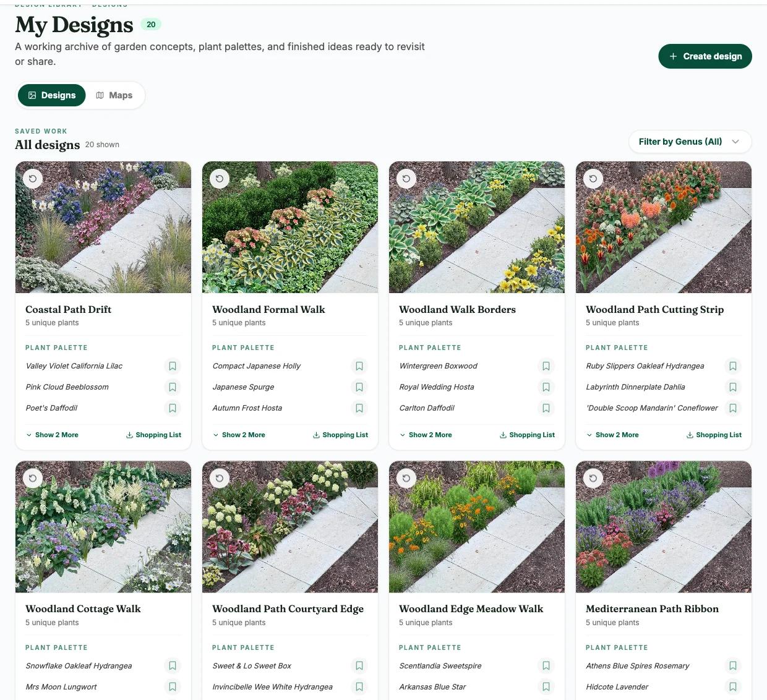Click the regenerate icon on Woodland Formal Walk image
The width and height of the screenshot is (767, 700).
[x=220, y=179]
